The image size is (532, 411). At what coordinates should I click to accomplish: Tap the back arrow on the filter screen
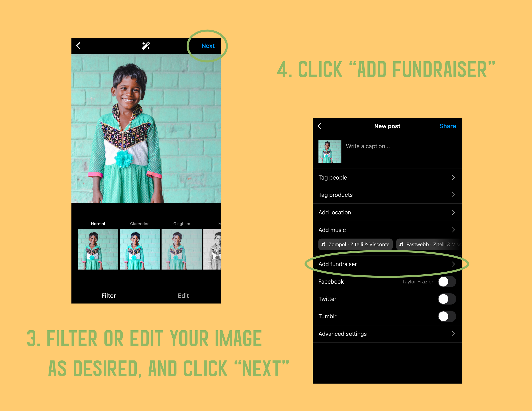click(78, 46)
